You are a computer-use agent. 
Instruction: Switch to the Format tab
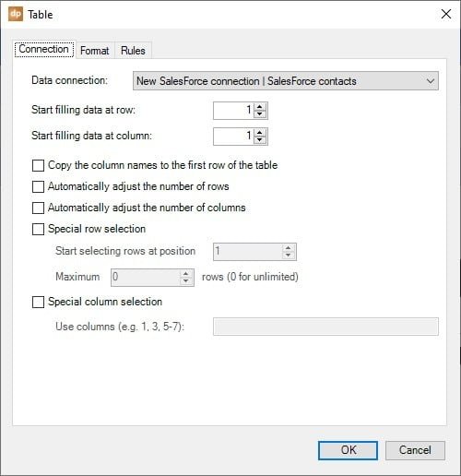click(95, 51)
